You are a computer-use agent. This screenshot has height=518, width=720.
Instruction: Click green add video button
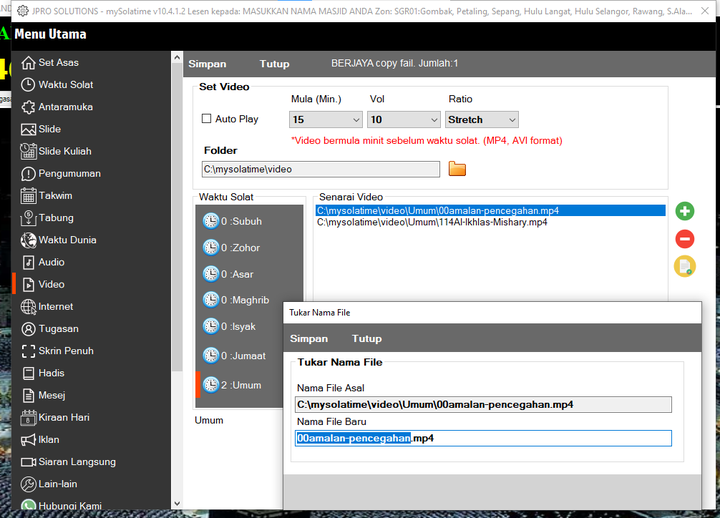[x=685, y=211]
